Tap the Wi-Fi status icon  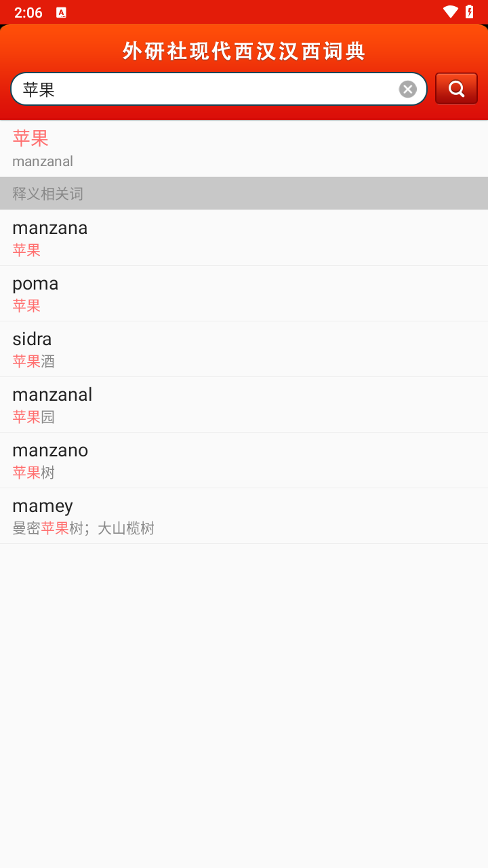click(450, 12)
